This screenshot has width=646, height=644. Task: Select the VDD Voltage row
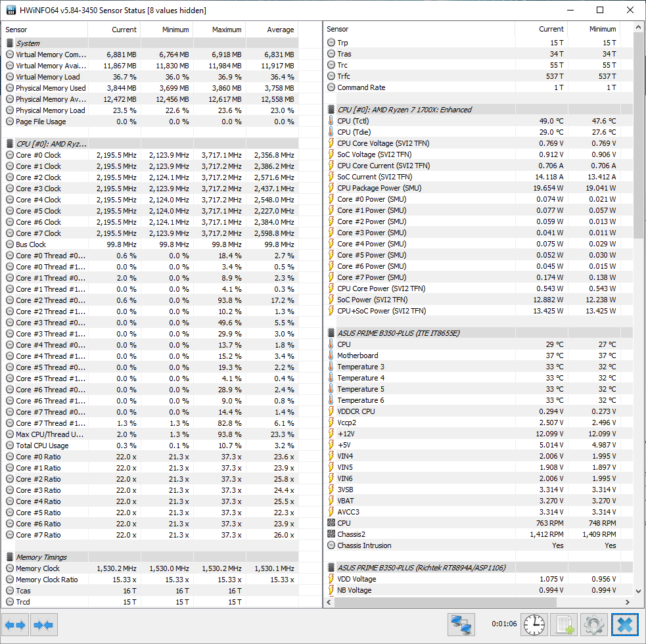click(x=478, y=579)
